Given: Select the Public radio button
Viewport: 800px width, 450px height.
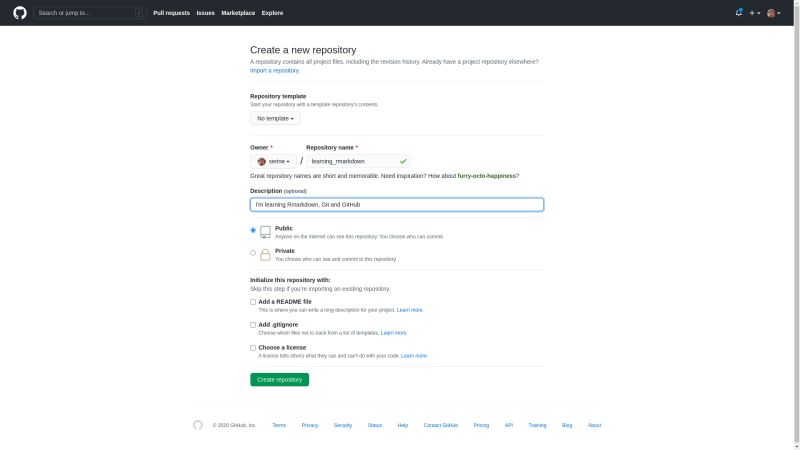Looking at the screenshot, I should point(253,230).
